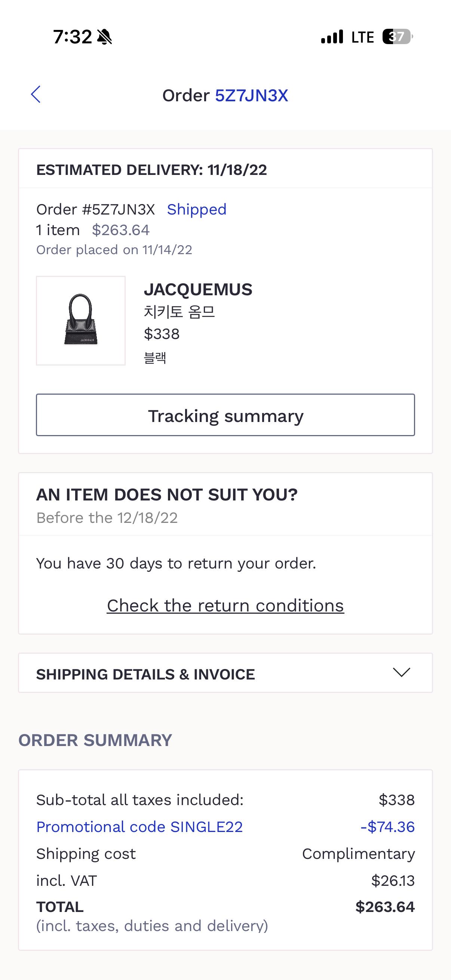Tap the Estimated Delivery 11/18/22 header
The height and width of the screenshot is (980, 451).
[151, 170]
